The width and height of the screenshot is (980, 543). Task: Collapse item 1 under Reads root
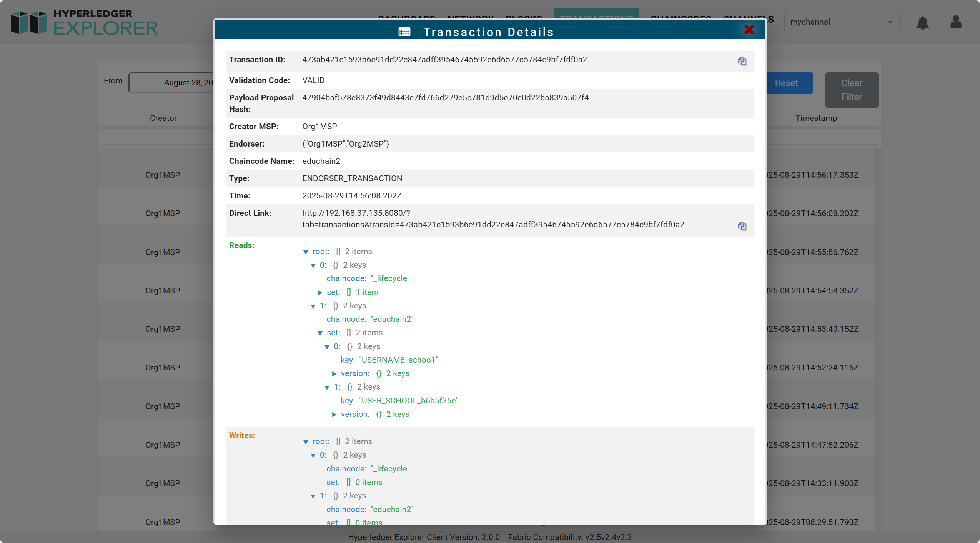tap(313, 306)
